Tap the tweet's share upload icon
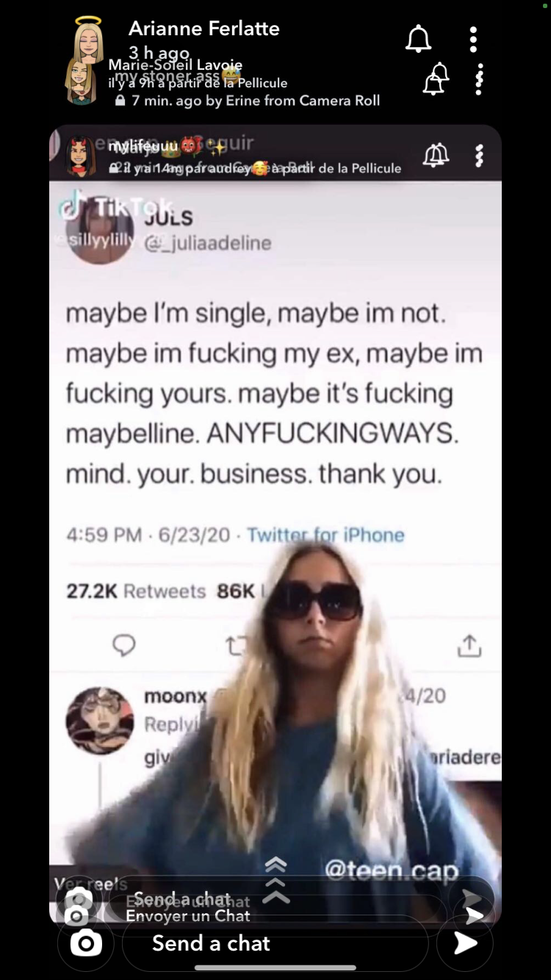 (469, 646)
